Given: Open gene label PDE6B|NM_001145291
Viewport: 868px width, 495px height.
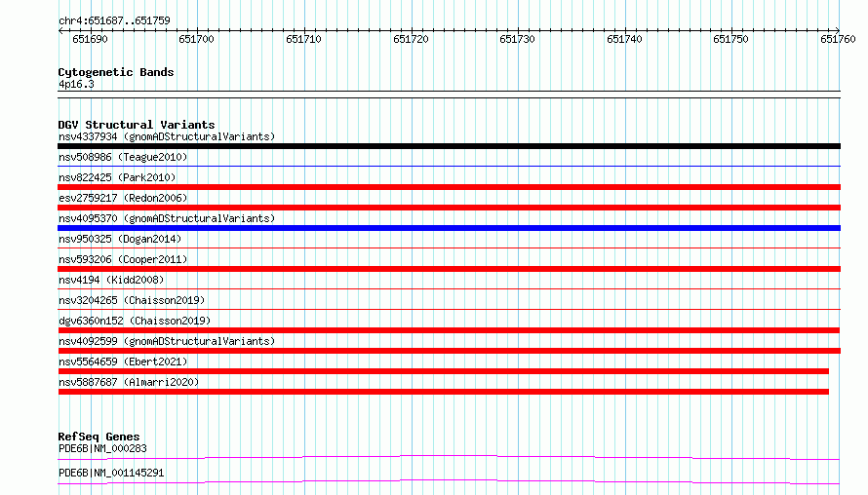Looking at the screenshot, I should (x=111, y=473).
